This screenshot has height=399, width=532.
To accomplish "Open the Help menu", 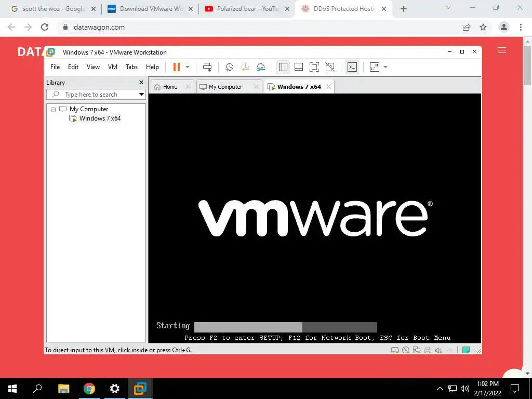I will (152, 67).
